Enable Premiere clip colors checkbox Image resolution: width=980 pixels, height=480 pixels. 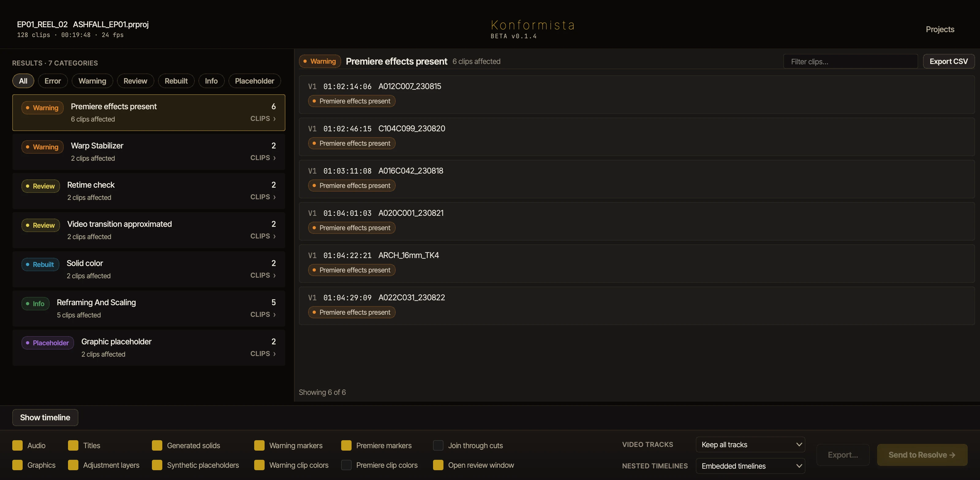pyautogui.click(x=346, y=465)
